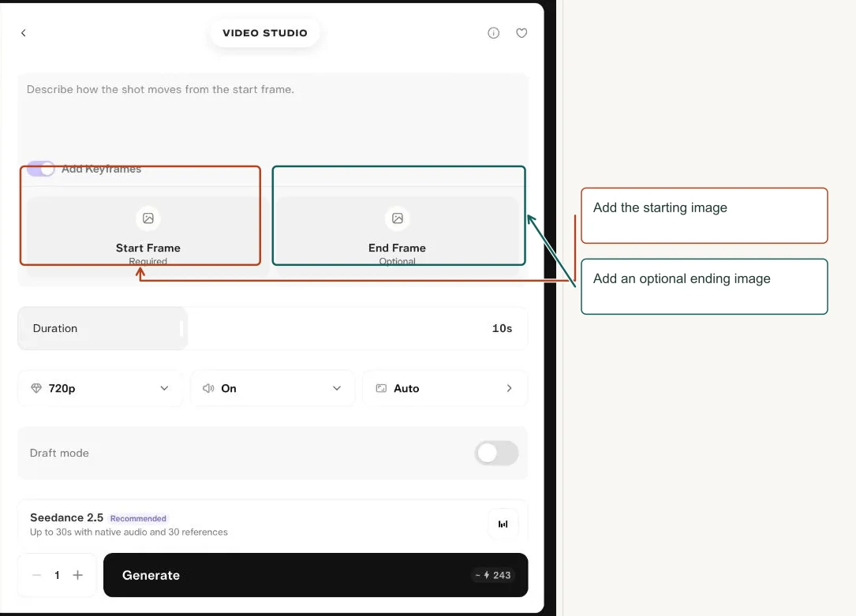This screenshot has width=856, height=616.
Task: Click the diamond icon next to 720p
Action: click(x=36, y=388)
